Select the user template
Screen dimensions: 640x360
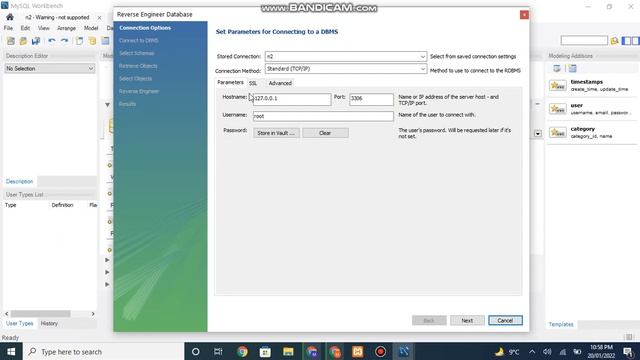pos(592,109)
